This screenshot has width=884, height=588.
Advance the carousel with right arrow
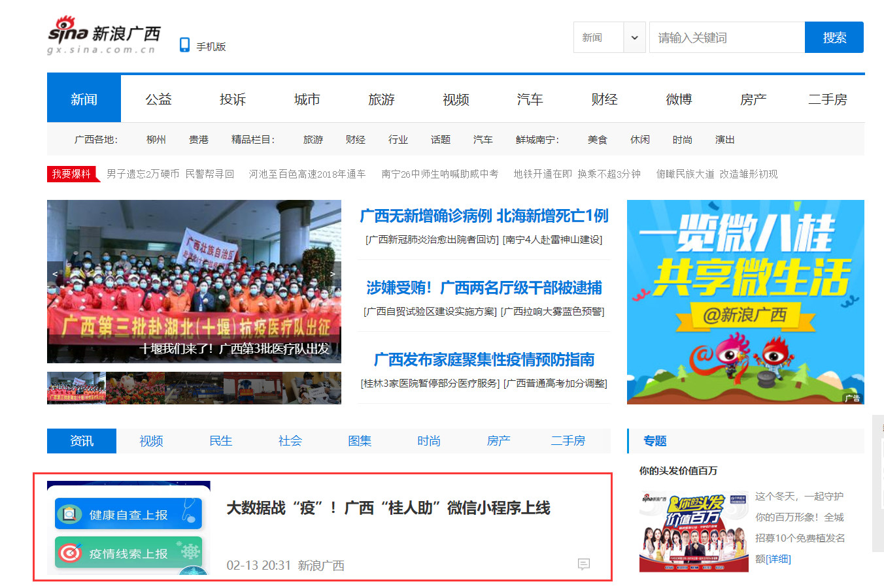point(333,274)
